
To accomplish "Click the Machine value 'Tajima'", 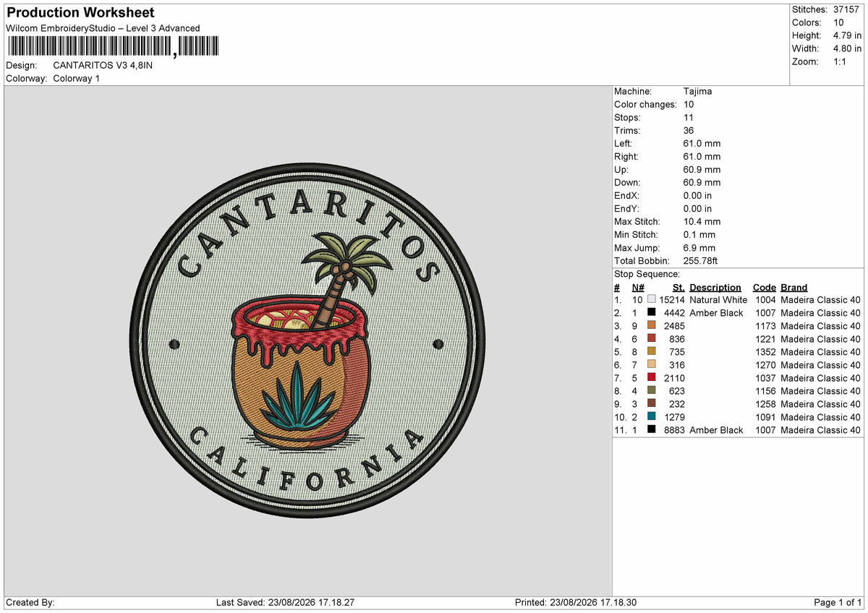I will (697, 91).
